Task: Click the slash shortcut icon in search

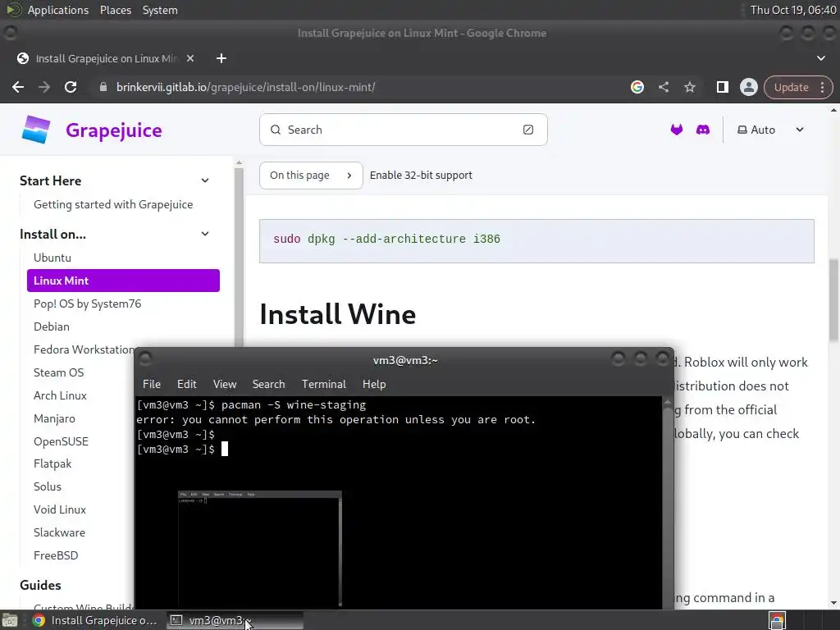Action: (528, 130)
